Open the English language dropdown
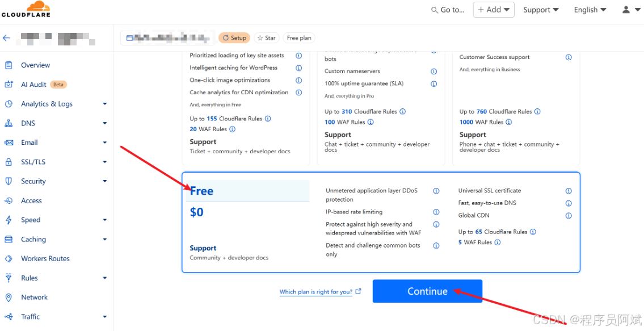Viewport: 644px width, 331px height. point(590,10)
